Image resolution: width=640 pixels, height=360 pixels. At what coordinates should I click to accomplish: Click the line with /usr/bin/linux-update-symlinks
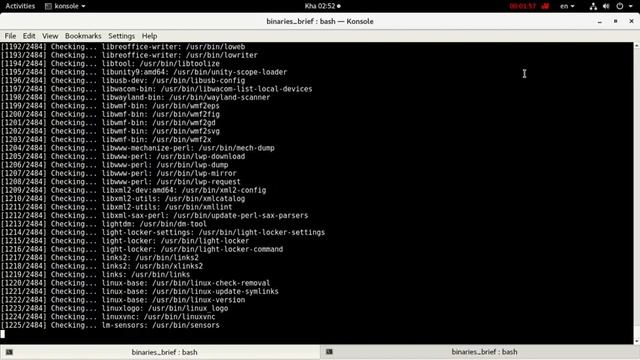coord(140,291)
